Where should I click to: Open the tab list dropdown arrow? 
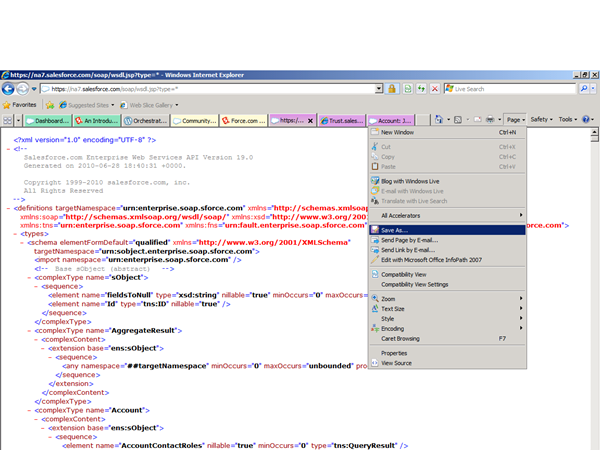pos(18,121)
